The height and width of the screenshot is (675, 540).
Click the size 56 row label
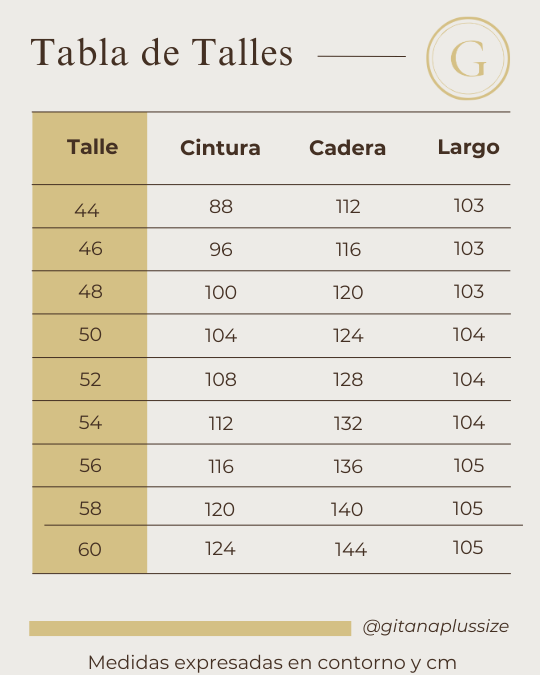90,465
